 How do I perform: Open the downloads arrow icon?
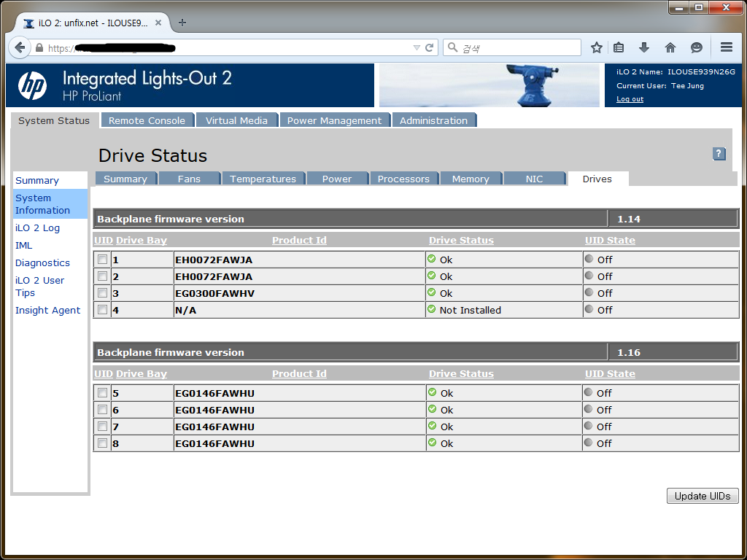point(644,47)
